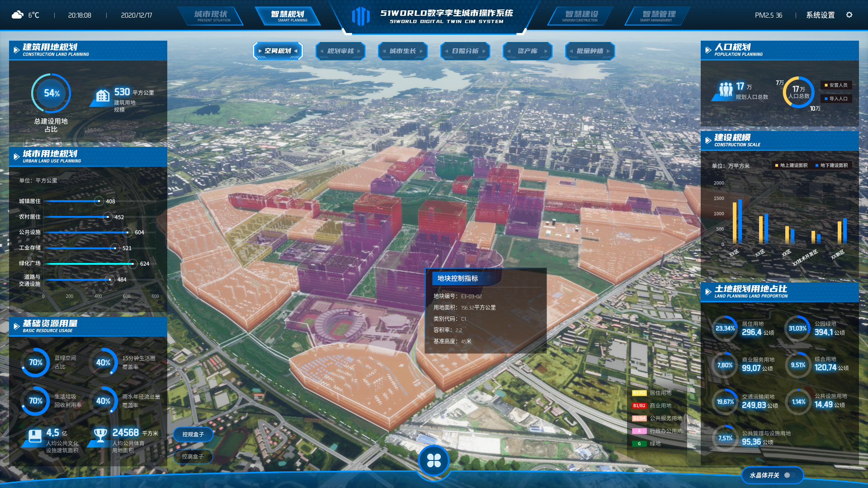Click the 15分钟生活圈 40% ring gauge
The image size is (868, 488).
click(103, 362)
